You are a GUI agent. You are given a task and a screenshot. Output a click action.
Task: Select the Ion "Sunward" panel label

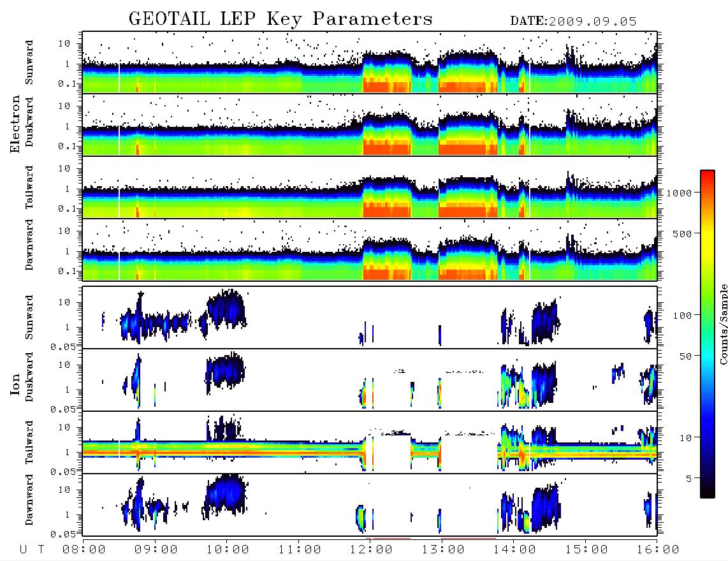(x=29, y=317)
